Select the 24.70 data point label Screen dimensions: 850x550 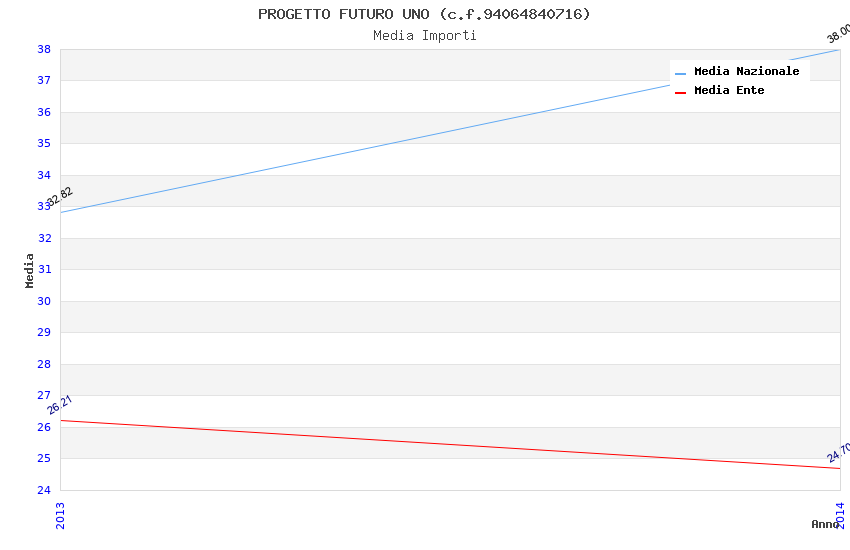pos(839,453)
